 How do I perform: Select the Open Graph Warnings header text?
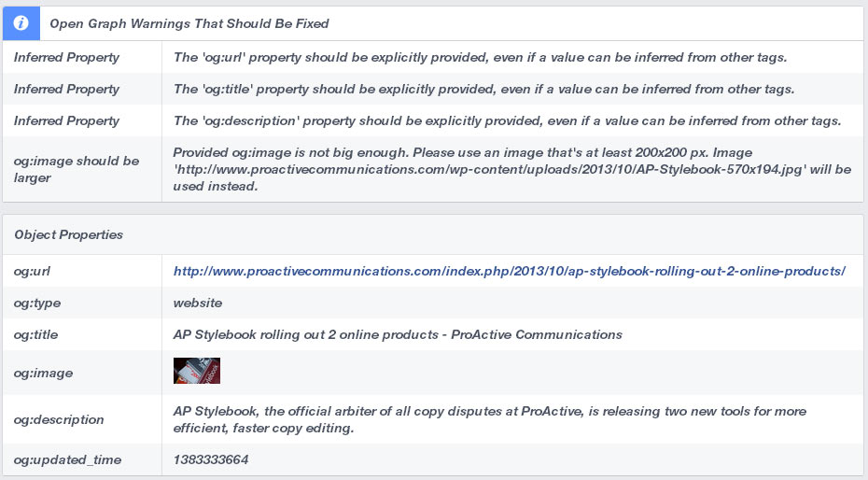point(189,23)
